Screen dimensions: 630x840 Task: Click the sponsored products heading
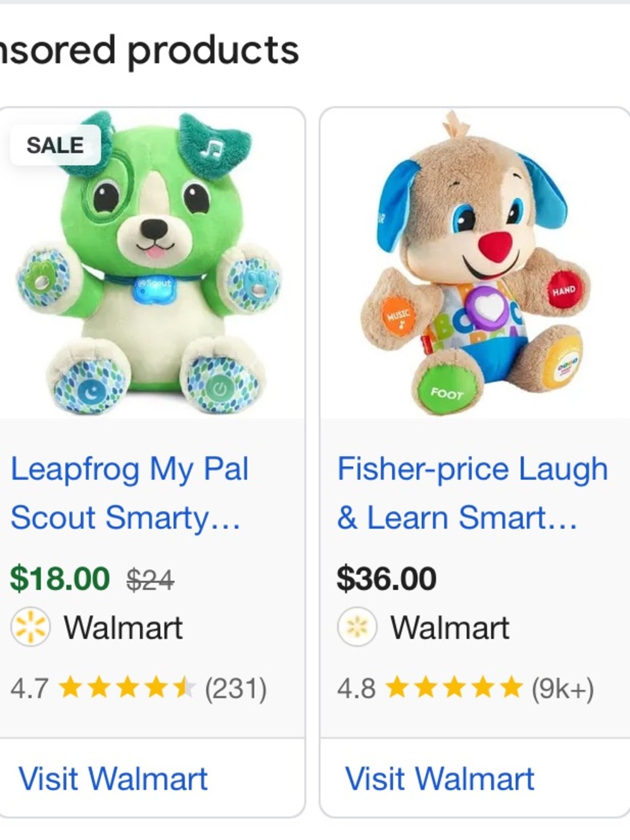coord(149,50)
